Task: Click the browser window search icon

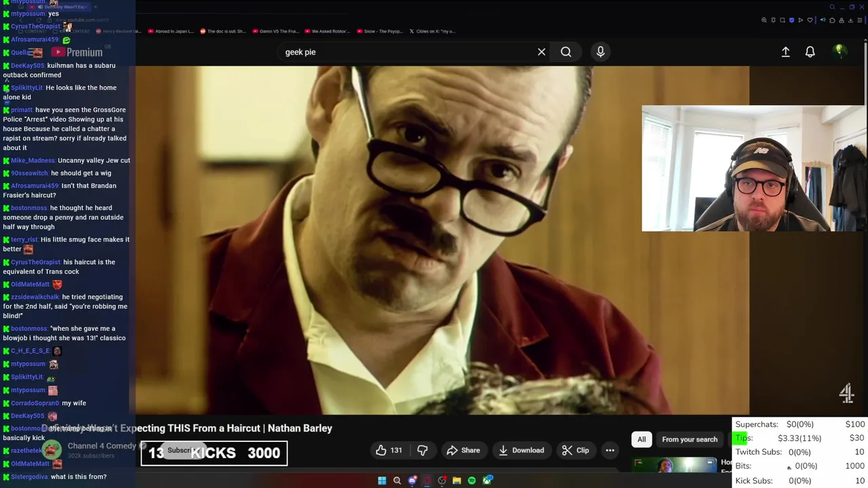Action: (x=832, y=7)
